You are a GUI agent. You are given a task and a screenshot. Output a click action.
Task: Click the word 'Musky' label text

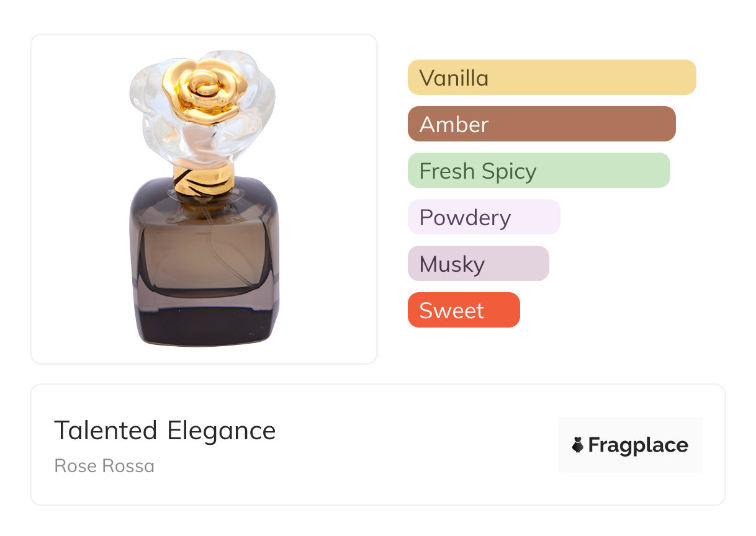pos(452,264)
